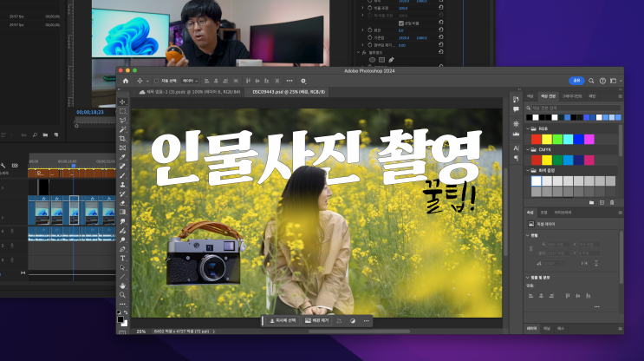Toggle the checked checkbox in Premiere Effect Controls
644x361 pixels.
point(401,23)
